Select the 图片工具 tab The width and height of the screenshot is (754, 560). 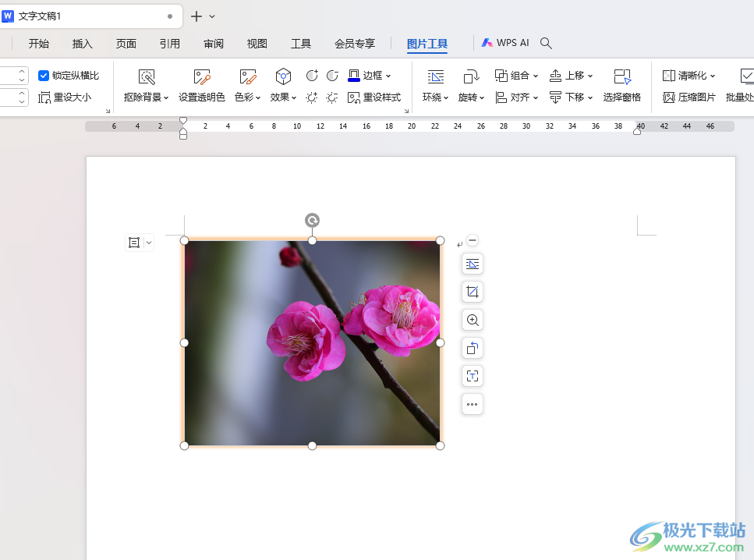click(427, 44)
